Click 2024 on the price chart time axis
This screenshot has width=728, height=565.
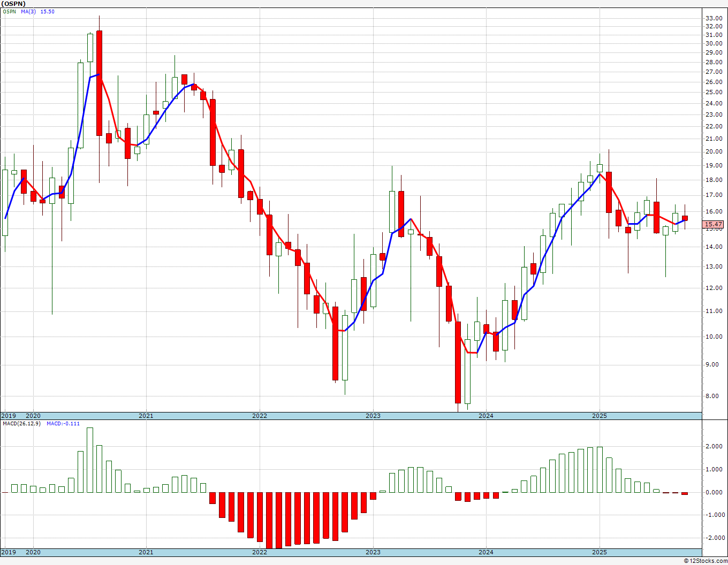click(x=486, y=416)
